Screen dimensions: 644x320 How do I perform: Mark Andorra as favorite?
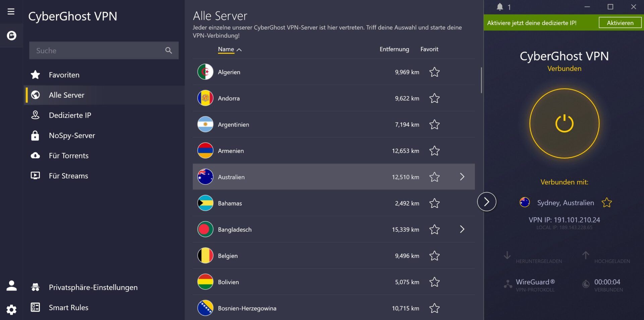click(x=434, y=98)
